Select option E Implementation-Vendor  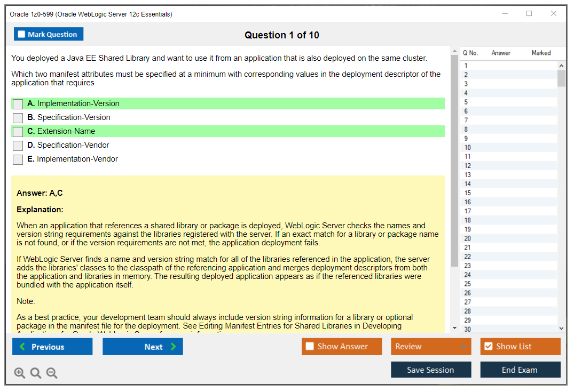click(18, 159)
